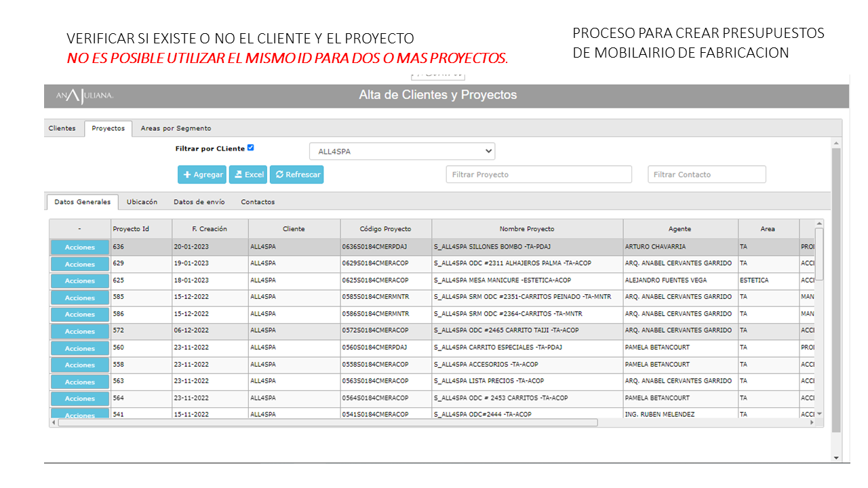Switch to the Clientes tab
Image resolution: width=868 pixels, height=488 pixels.
(x=62, y=128)
